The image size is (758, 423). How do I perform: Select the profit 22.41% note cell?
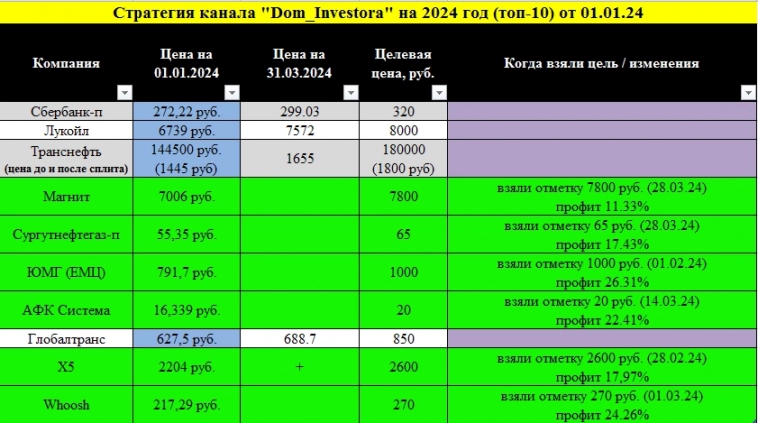click(602, 310)
